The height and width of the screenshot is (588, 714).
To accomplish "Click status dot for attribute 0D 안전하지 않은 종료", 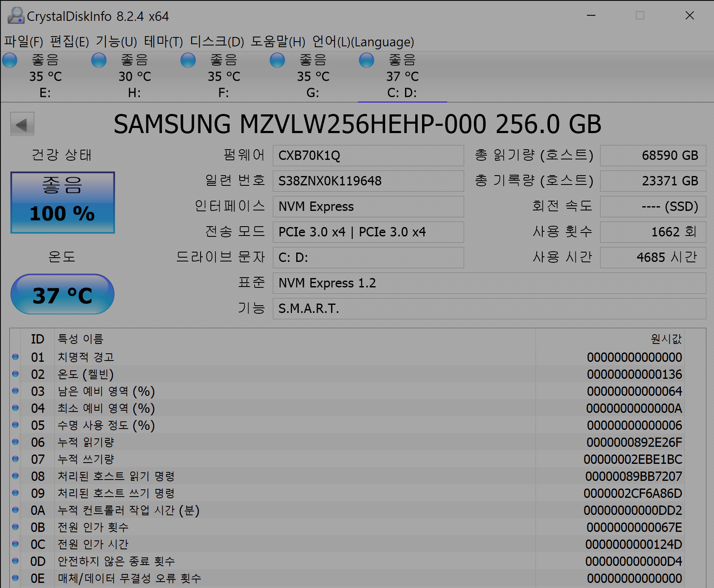I will (15, 561).
